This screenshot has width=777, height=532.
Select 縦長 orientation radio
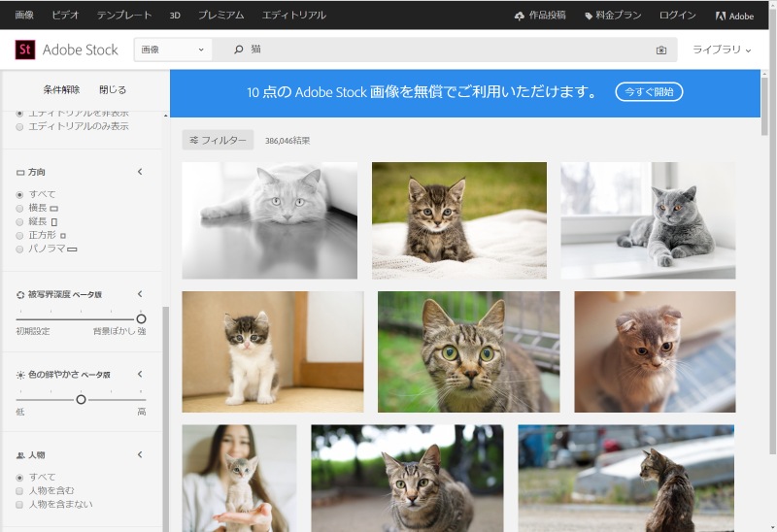19,222
